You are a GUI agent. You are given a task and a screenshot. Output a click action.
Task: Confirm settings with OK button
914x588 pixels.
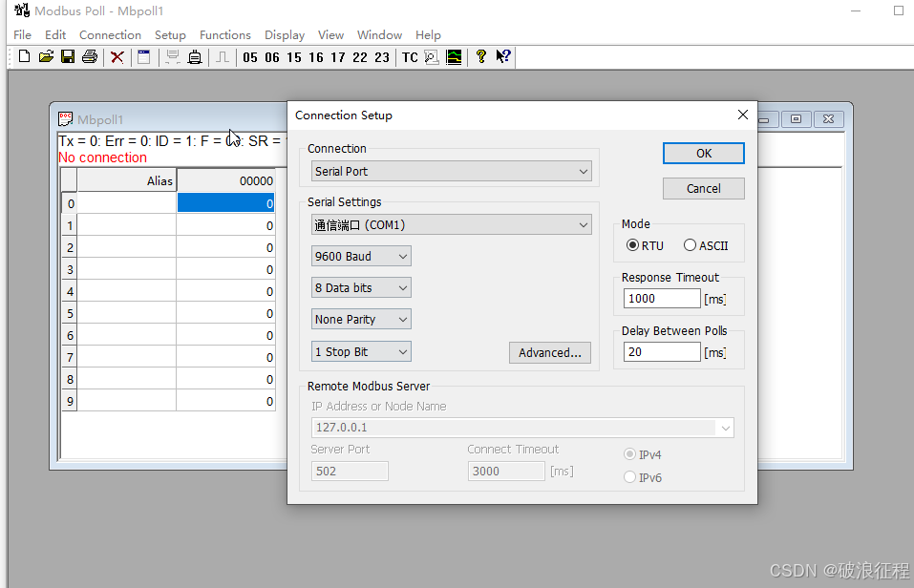click(704, 154)
